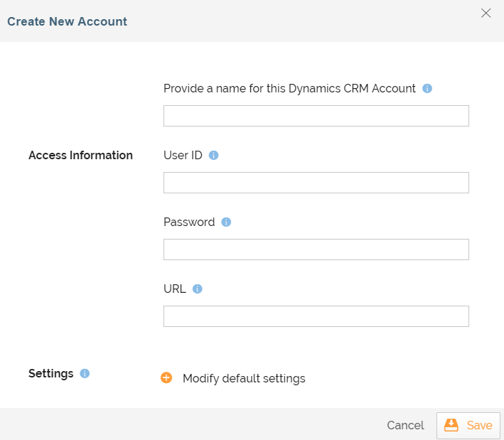Select the Password input field
This screenshot has width=504, height=440.
coord(316,249)
